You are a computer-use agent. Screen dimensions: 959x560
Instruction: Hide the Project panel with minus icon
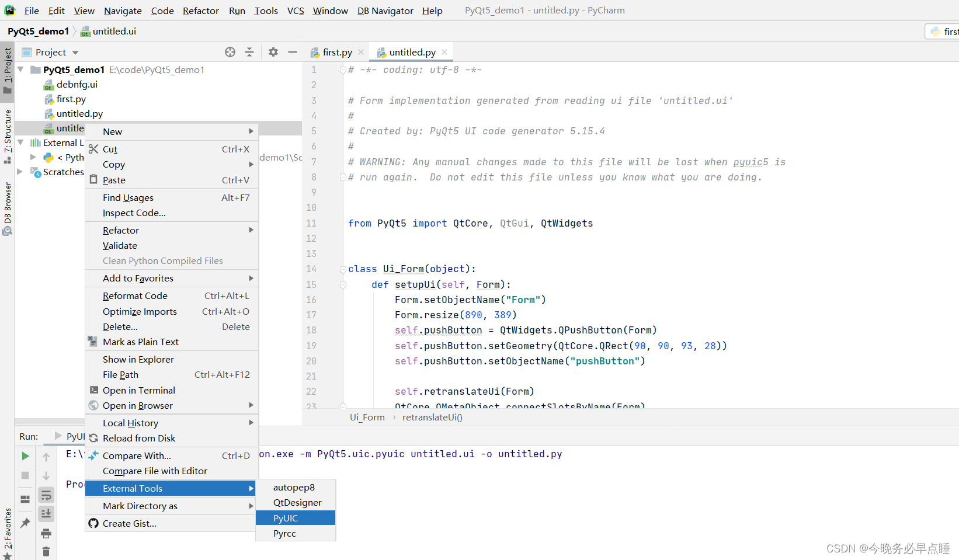tap(293, 52)
